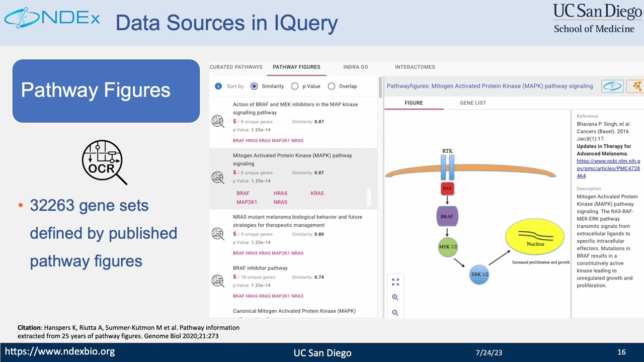This screenshot has width=644, height=362.
Task: Click the slide title Data Sources in IQuery
Action: (226, 23)
